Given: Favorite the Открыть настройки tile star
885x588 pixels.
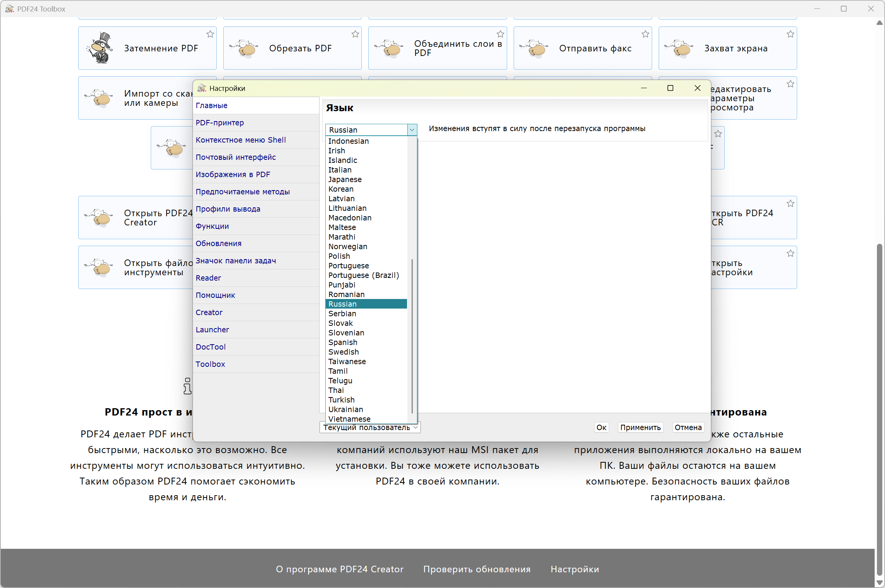Looking at the screenshot, I should click(791, 253).
